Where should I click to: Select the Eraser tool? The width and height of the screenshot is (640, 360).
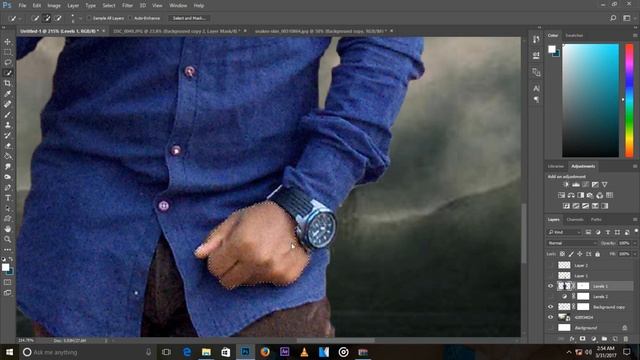point(7,146)
